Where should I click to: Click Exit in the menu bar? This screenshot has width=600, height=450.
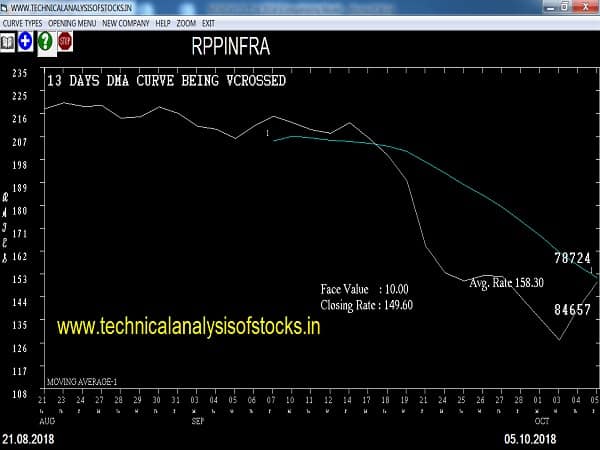coord(208,22)
